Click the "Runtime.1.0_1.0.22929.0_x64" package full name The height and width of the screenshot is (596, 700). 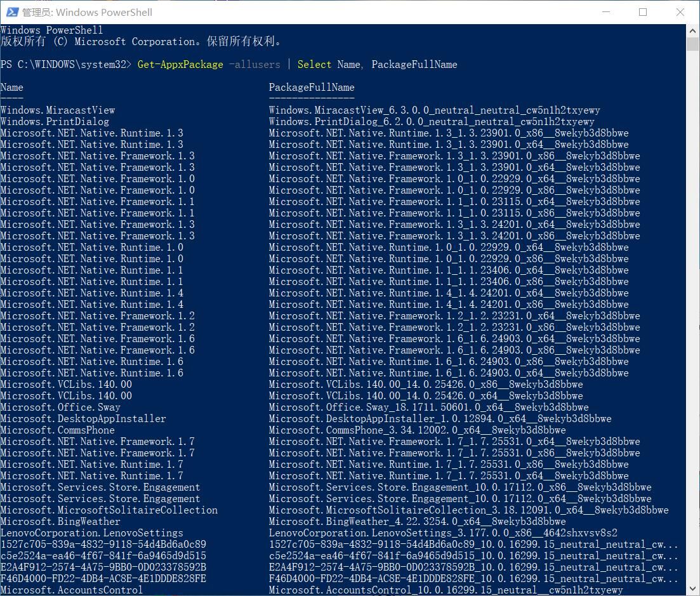449,248
